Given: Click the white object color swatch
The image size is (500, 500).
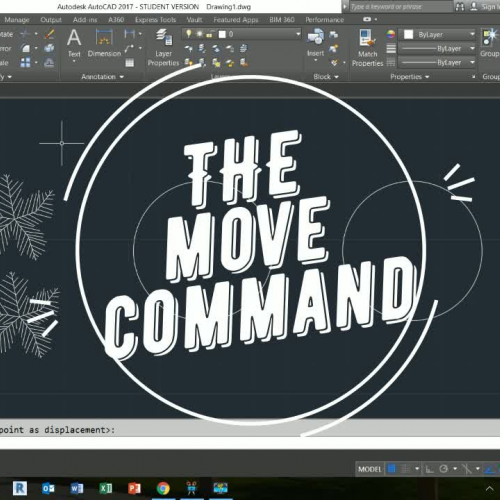Looking at the screenshot, I should click(408, 34).
